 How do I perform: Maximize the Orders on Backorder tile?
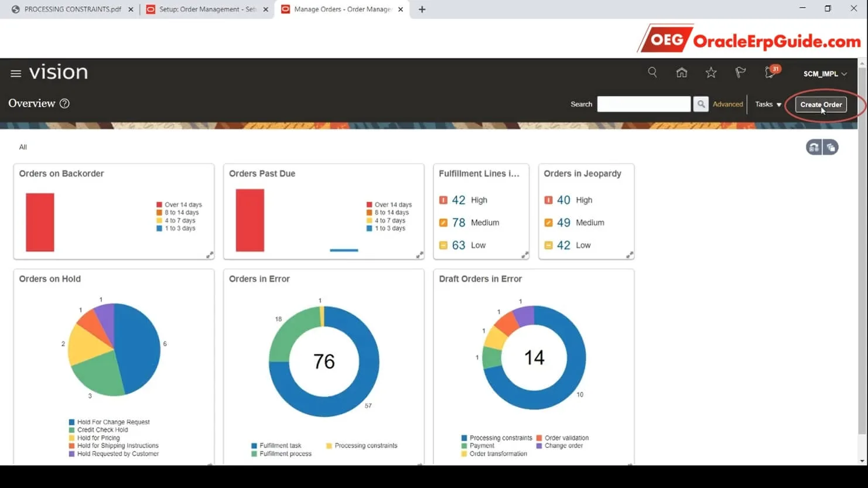[x=210, y=255]
